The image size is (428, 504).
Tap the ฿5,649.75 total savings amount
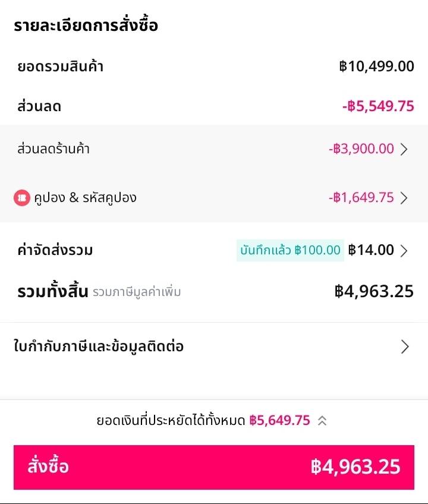tap(279, 421)
